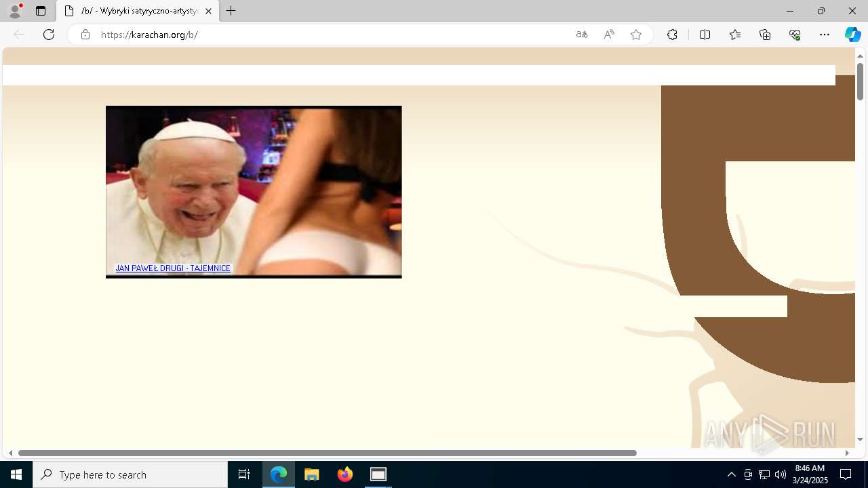Open Task View on the taskbar
This screenshot has height=488, width=868.
244,474
